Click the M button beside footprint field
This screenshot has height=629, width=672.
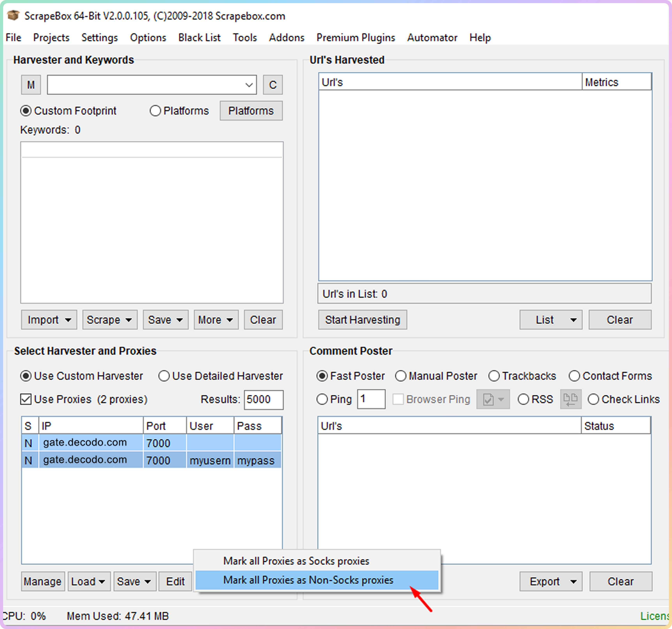(31, 85)
